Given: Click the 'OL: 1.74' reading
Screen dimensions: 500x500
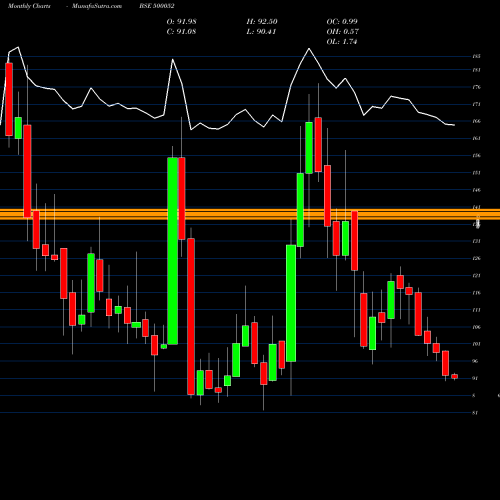Looking at the screenshot, I should click(x=342, y=42).
